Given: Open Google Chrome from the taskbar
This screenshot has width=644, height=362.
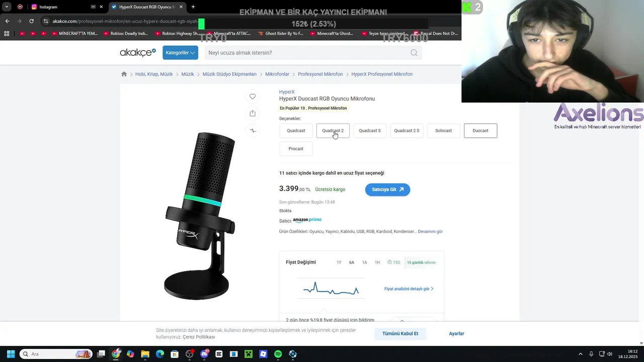Looking at the screenshot, I should pos(116,354).
